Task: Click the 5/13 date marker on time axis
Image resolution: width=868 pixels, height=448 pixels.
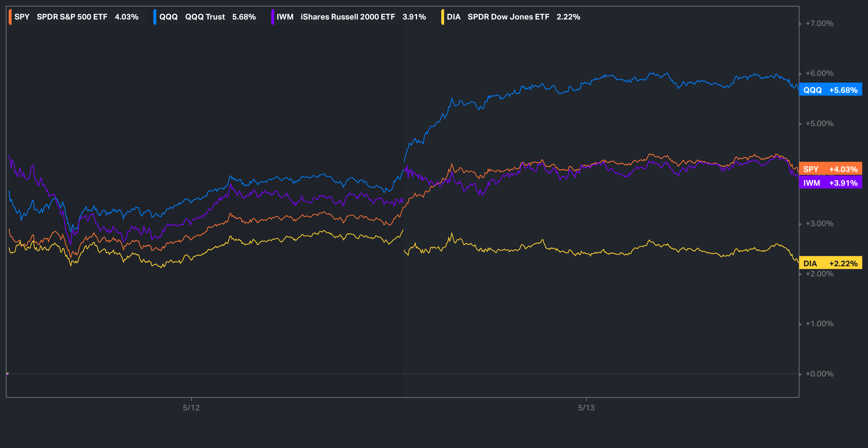Action: click(586, 408)
